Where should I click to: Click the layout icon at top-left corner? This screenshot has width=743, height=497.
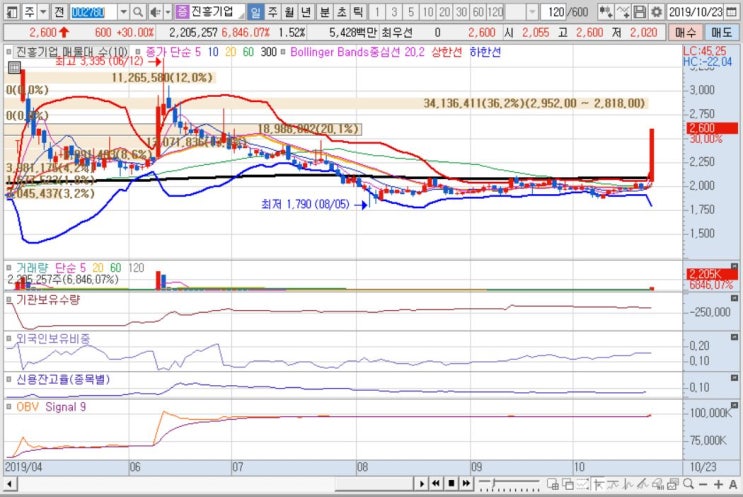[11, 11]
